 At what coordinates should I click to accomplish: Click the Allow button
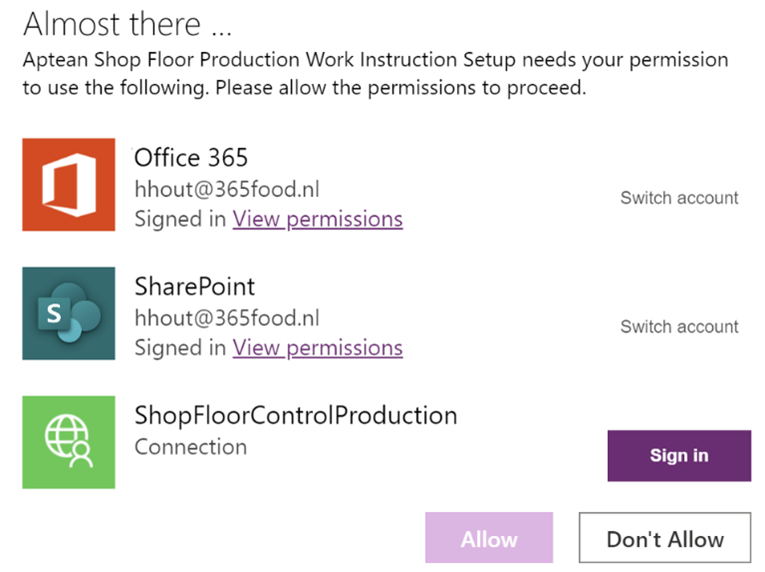(x=489, y=539)
